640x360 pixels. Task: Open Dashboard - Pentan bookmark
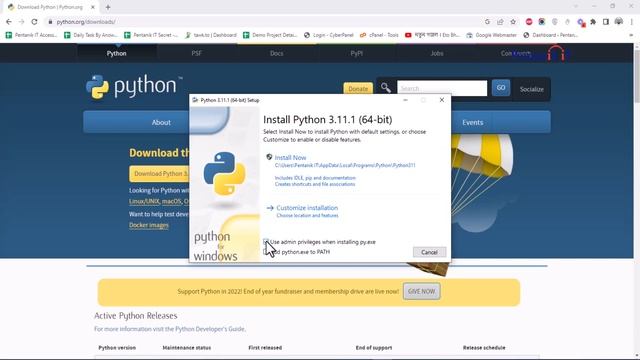point(551,35)
